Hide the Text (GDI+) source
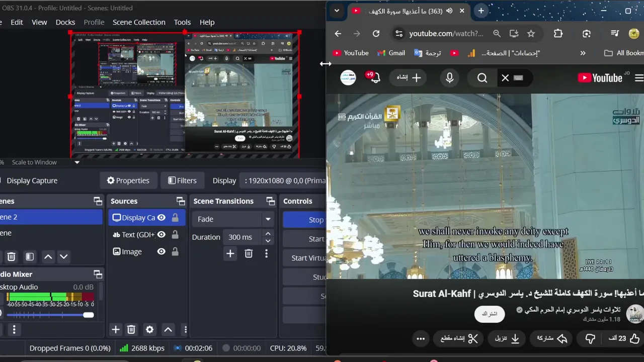 click(161, 235)
